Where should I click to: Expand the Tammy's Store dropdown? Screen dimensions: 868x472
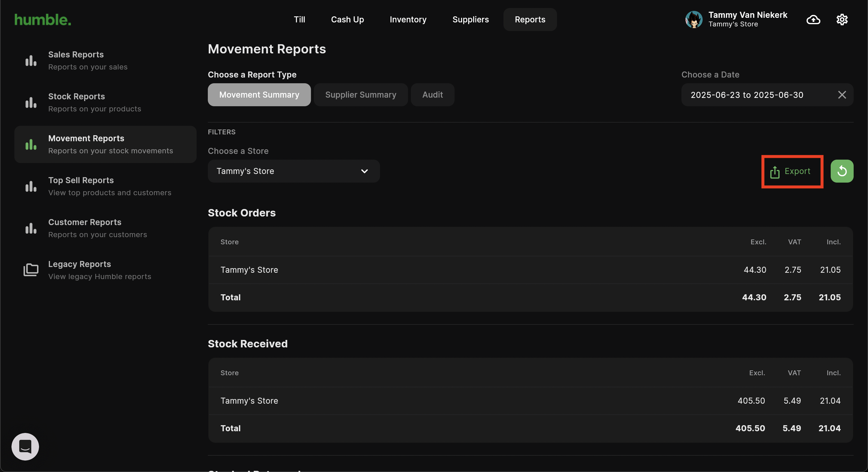293,171
